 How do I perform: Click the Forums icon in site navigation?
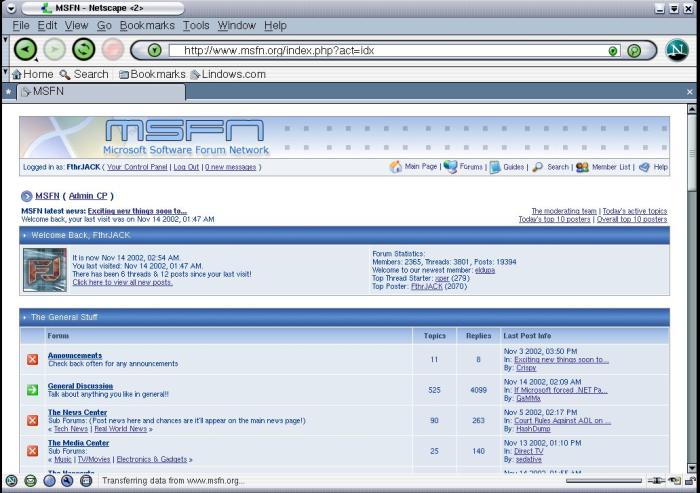pyautogui.click(x=450, y=167)
